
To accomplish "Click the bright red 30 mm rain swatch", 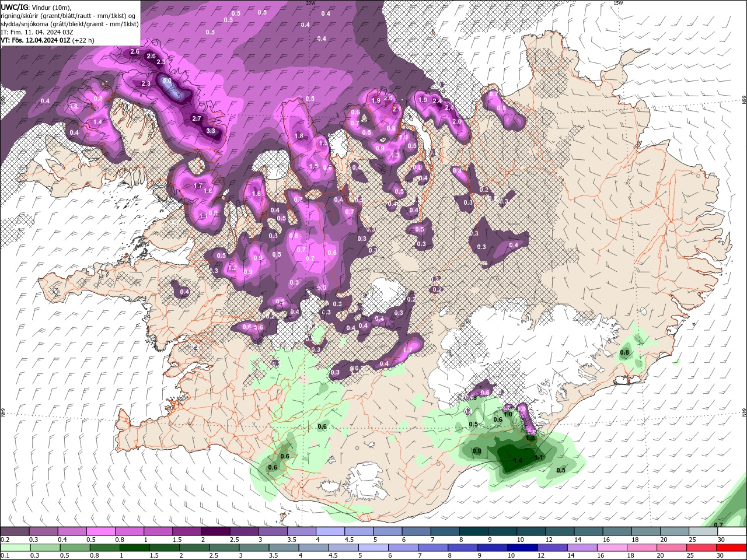I will click(x=731, y=548).
